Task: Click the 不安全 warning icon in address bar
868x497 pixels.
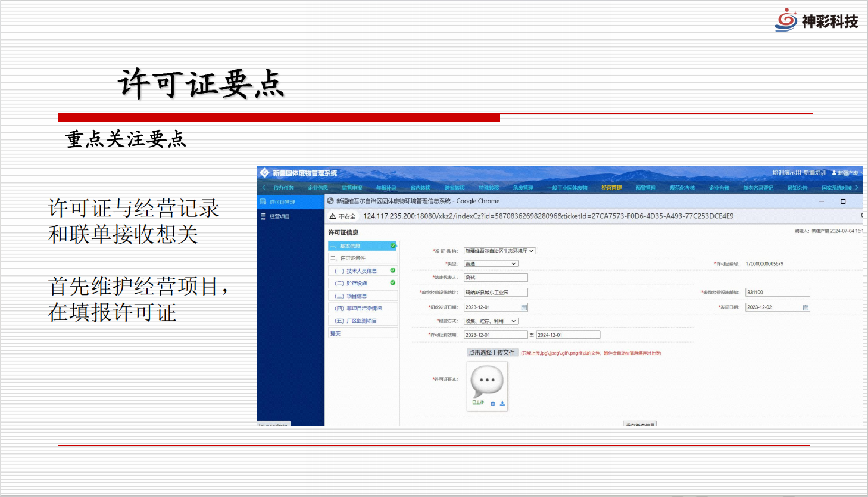Action: [333, 216]
